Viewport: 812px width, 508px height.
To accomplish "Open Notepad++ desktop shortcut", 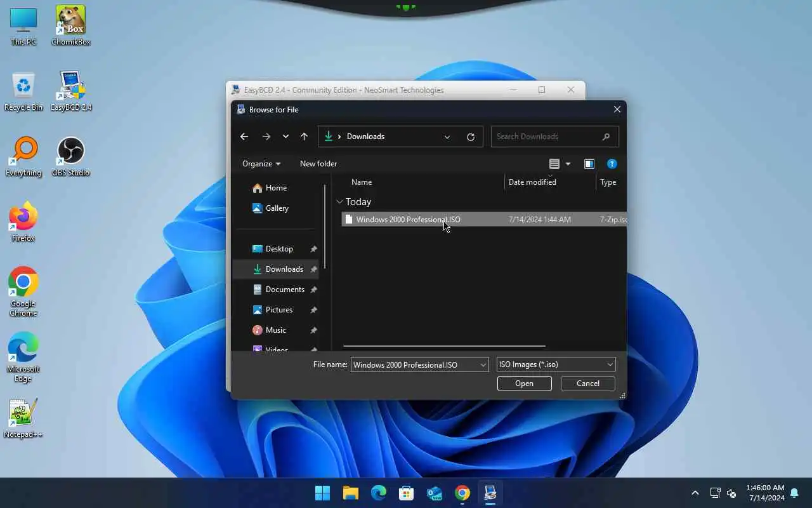I will coord(23,418).
